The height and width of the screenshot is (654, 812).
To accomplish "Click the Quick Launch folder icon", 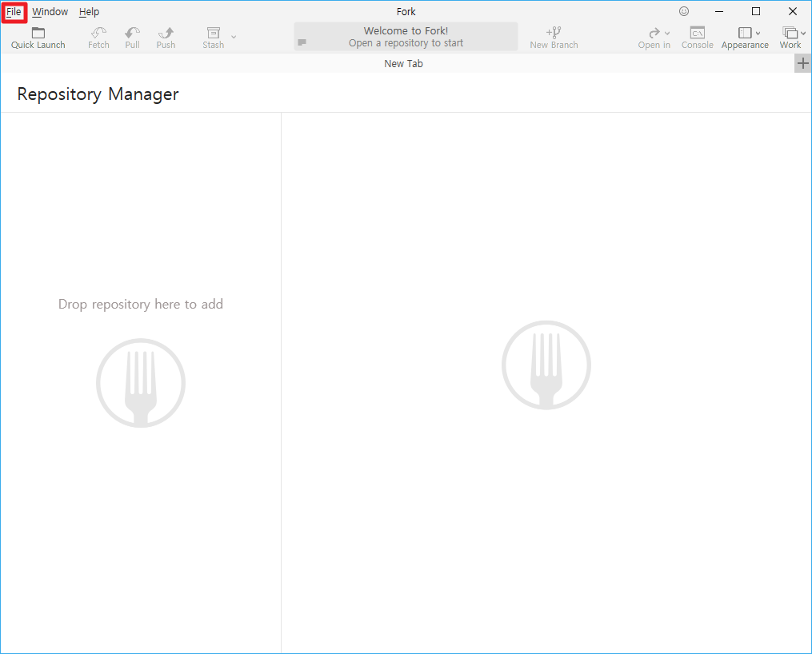I will point(38,33).
